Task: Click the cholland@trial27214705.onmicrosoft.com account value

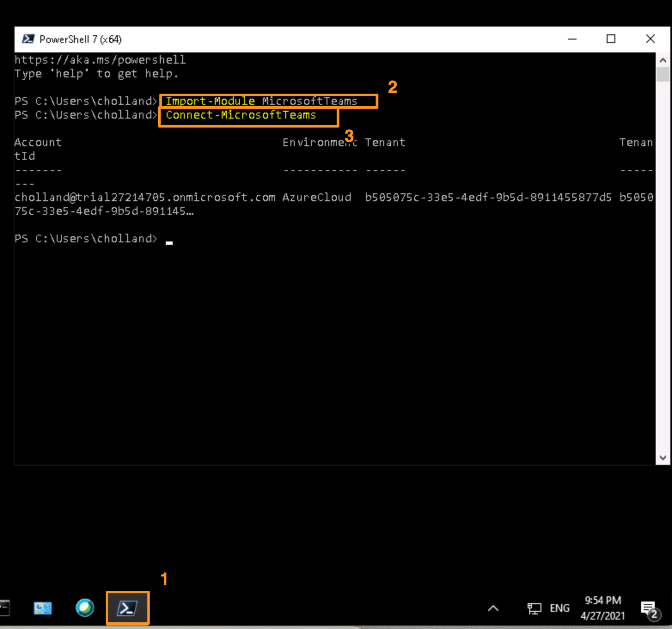Action: click(x=145, y=197)
